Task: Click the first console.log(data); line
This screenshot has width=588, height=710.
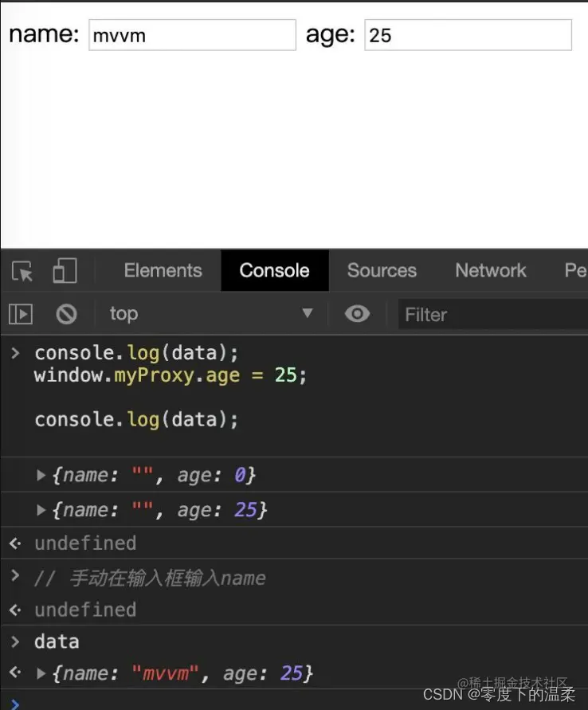Action: pyautogui.click(x=136, y=353)
